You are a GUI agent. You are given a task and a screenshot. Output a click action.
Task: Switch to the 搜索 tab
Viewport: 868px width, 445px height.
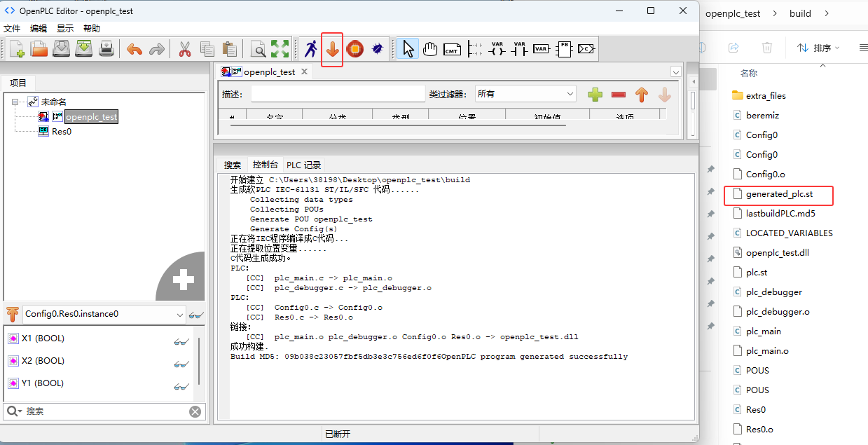[x=233, y=165]
